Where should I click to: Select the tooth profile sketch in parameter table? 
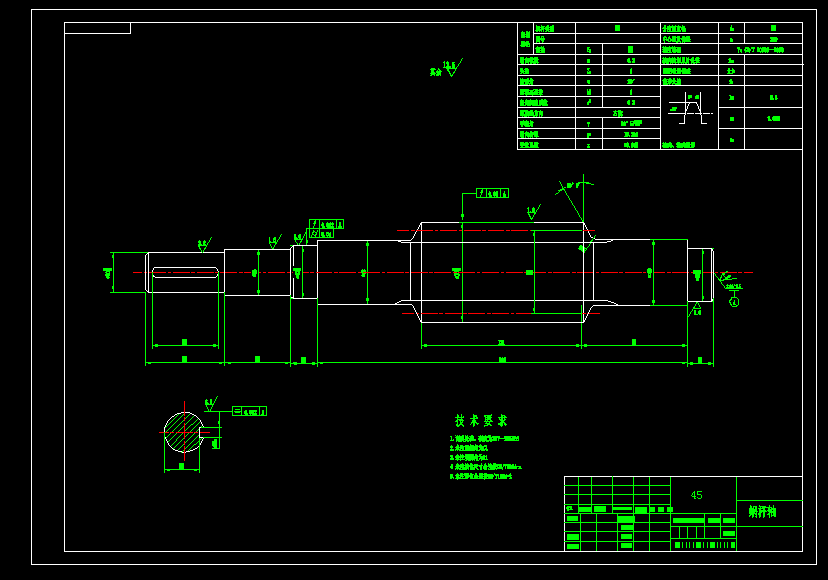689,108
